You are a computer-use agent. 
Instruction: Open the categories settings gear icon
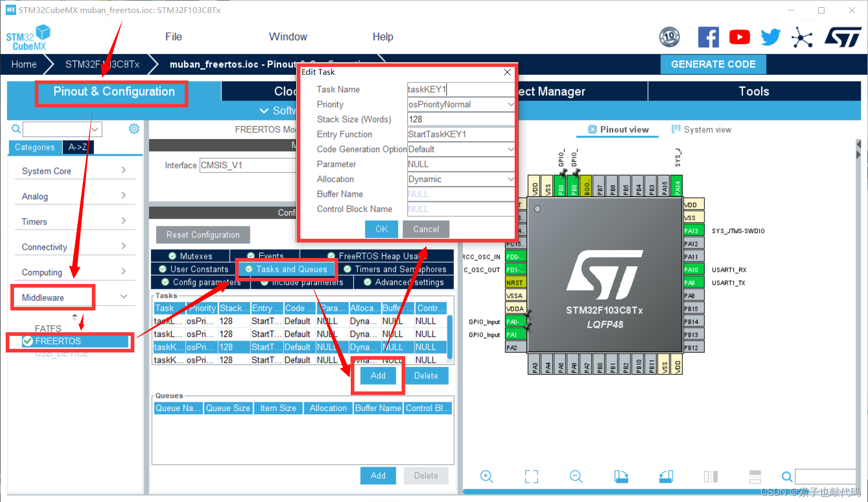point(134,129)
